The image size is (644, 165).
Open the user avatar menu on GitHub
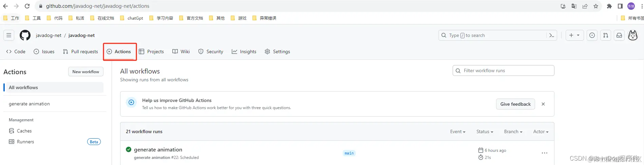(x=633, y=35)
